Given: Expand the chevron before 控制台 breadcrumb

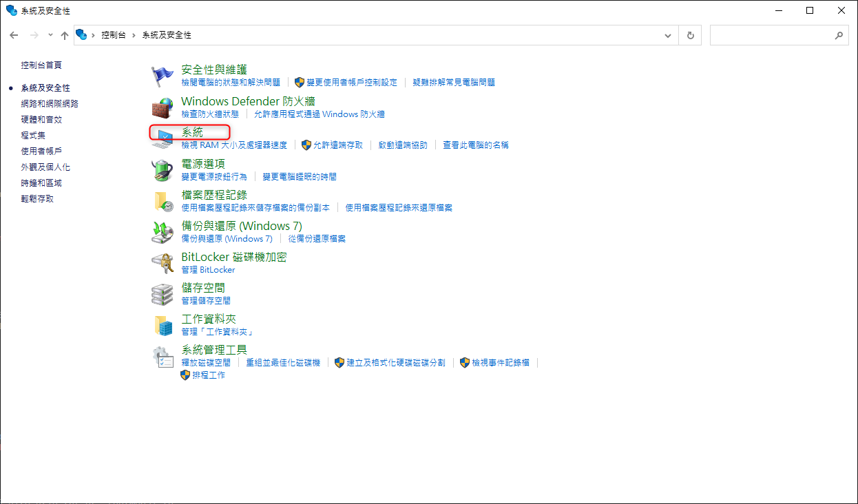Looking at the screenshot, I should coord(93,35).
